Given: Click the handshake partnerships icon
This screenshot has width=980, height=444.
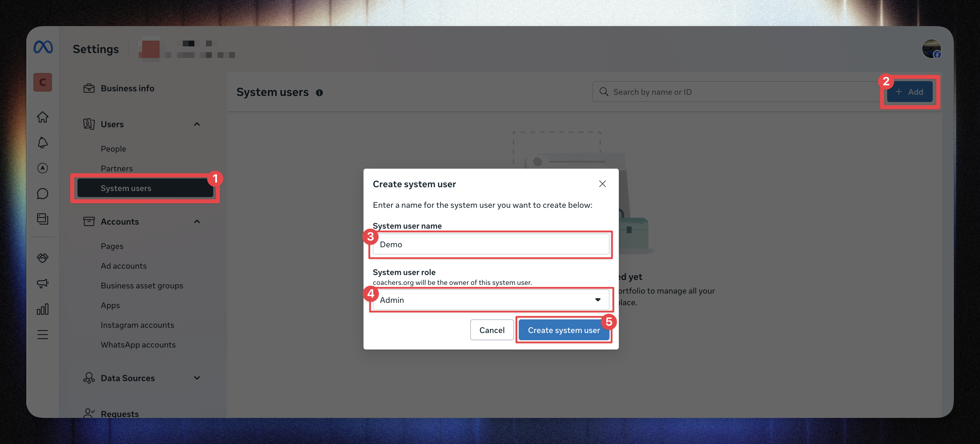Looking at the screenshot, I should (x=43, y=258).
